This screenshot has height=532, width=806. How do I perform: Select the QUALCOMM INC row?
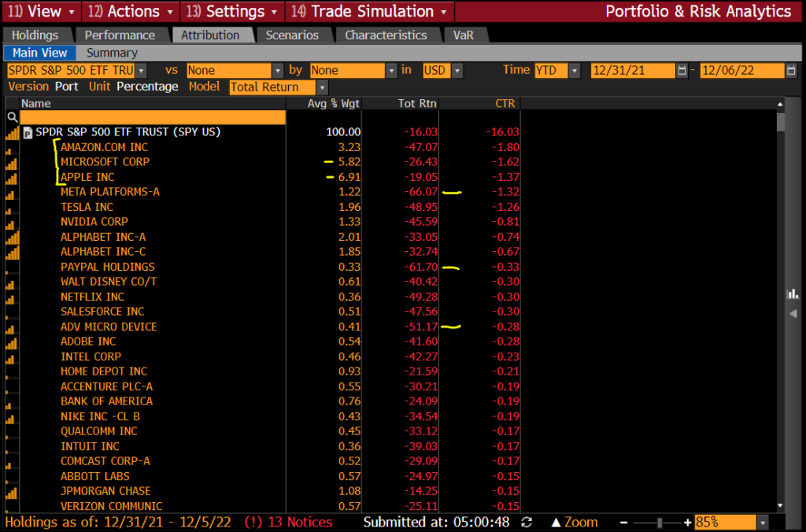[263, 431]
